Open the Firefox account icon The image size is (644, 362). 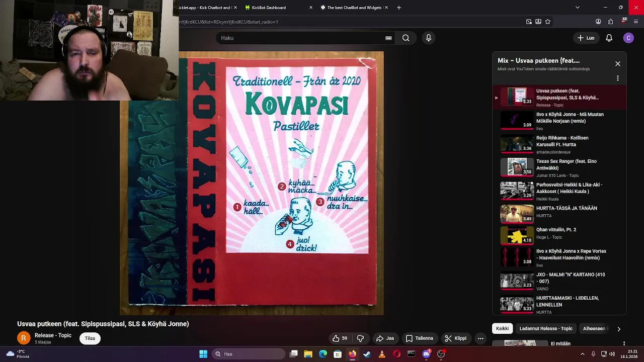click(598, 22)
